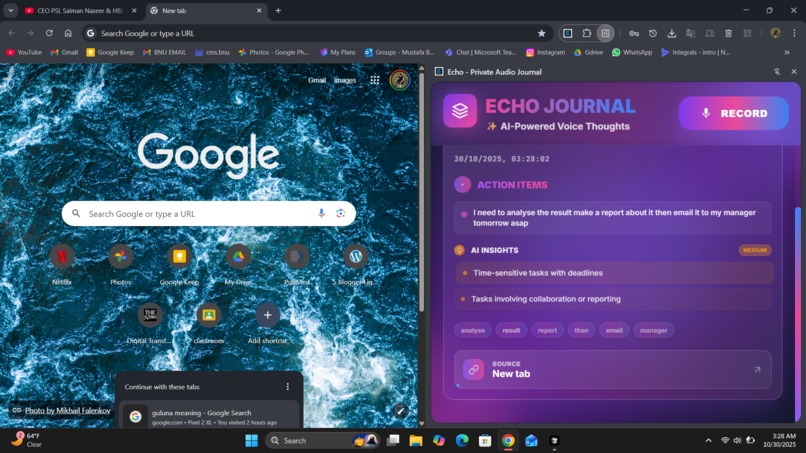
Task: Click the Add shortcut plus button
Action: tap(267, 315)
